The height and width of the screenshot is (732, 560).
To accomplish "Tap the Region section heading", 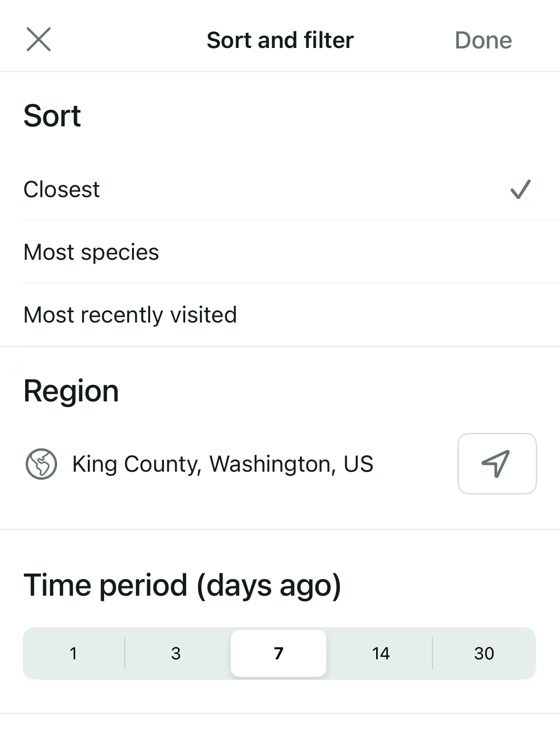I will (x=71, y=391).
